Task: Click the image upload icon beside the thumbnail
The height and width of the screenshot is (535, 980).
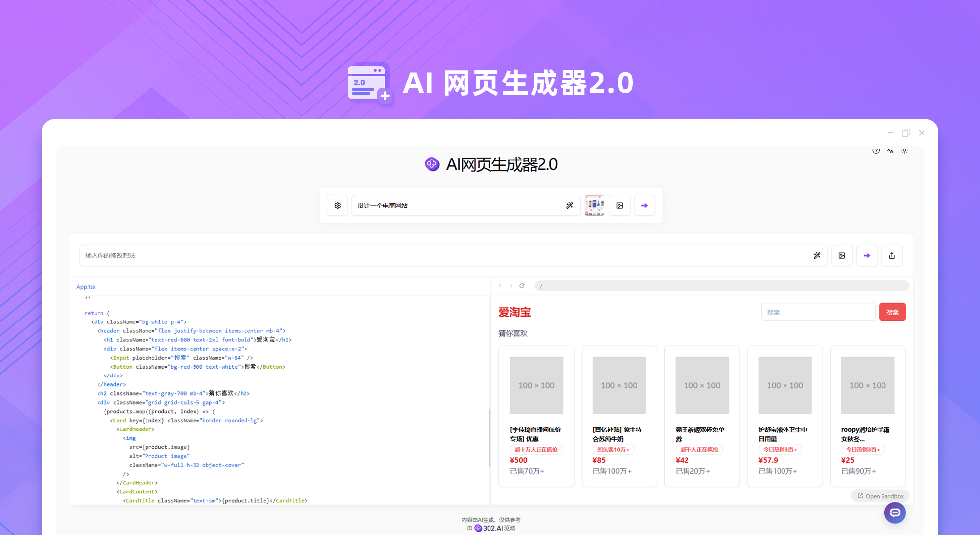Action: pyautogui.click(x=620, y=206)
